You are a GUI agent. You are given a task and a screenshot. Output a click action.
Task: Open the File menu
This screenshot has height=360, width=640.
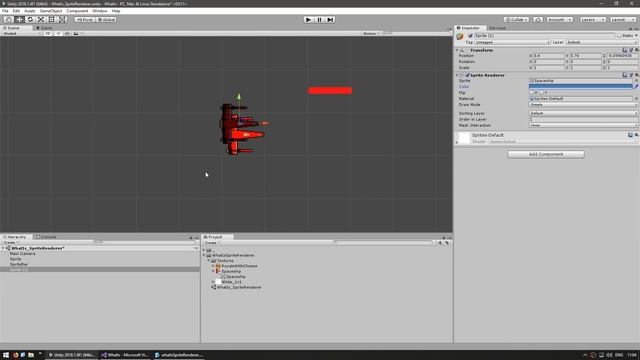[x=5, y=11]
